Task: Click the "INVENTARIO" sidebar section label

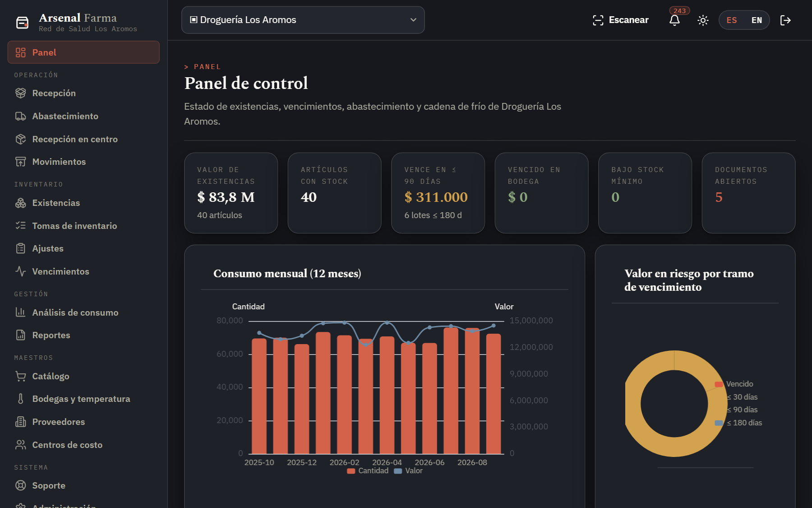Action: pyautogui.click(x=39, y=184)
